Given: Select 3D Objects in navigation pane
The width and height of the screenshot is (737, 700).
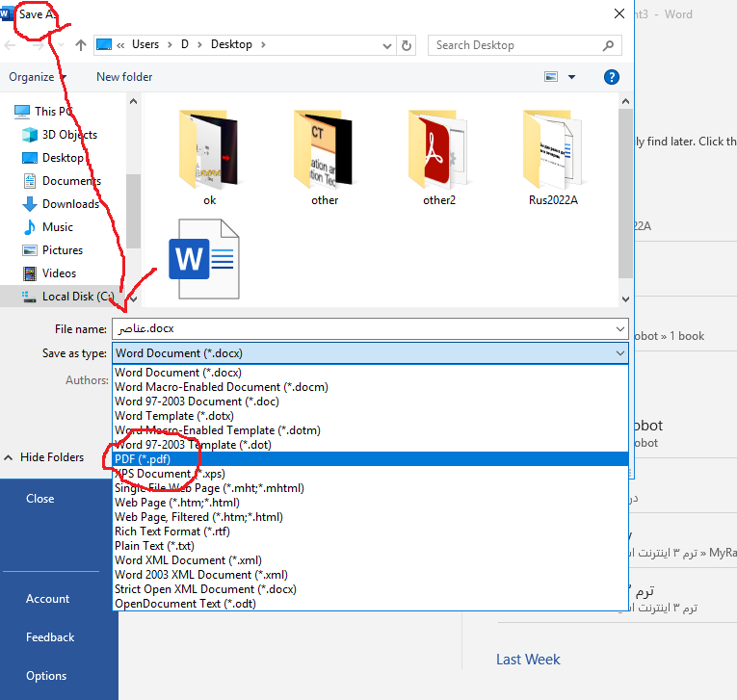Looking at the screenshot, I should 69,135.
